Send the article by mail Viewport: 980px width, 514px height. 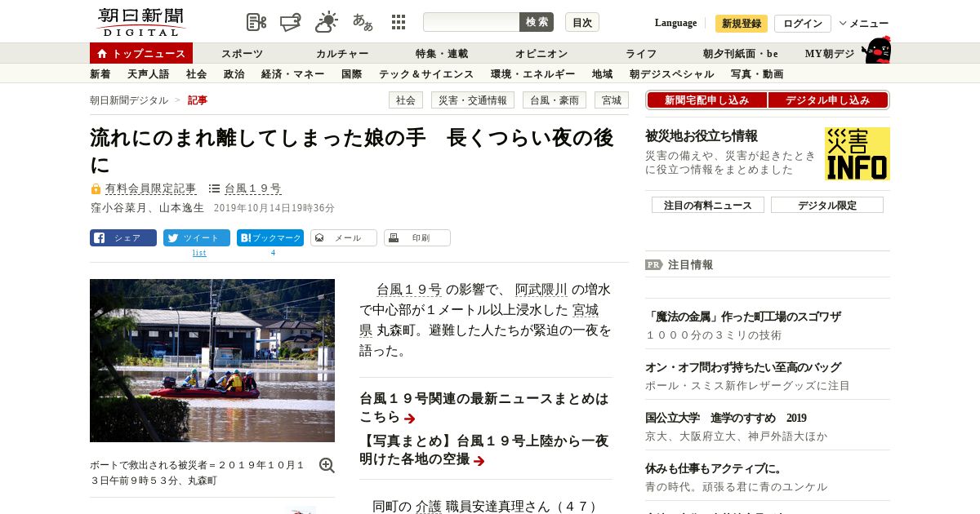point(344,238)
